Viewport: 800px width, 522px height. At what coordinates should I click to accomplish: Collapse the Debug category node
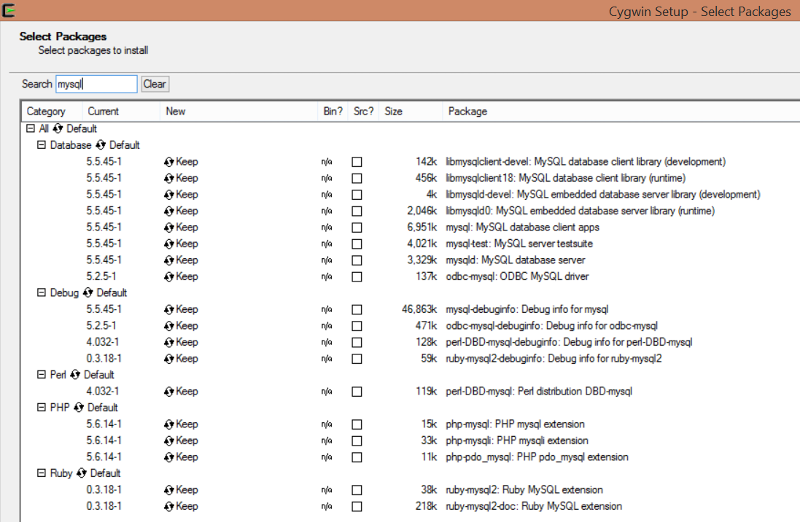coord(41,292)
